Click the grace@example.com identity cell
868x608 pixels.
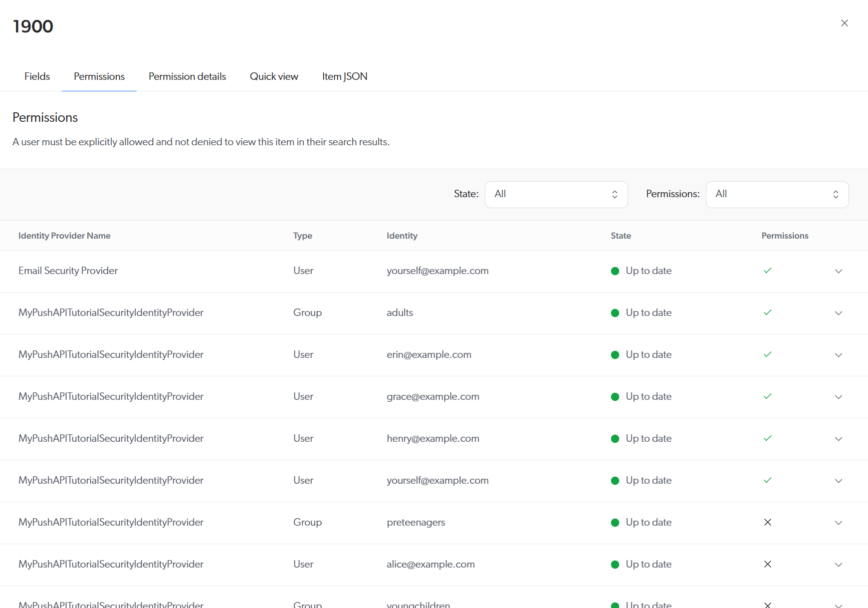pos(433,396)
